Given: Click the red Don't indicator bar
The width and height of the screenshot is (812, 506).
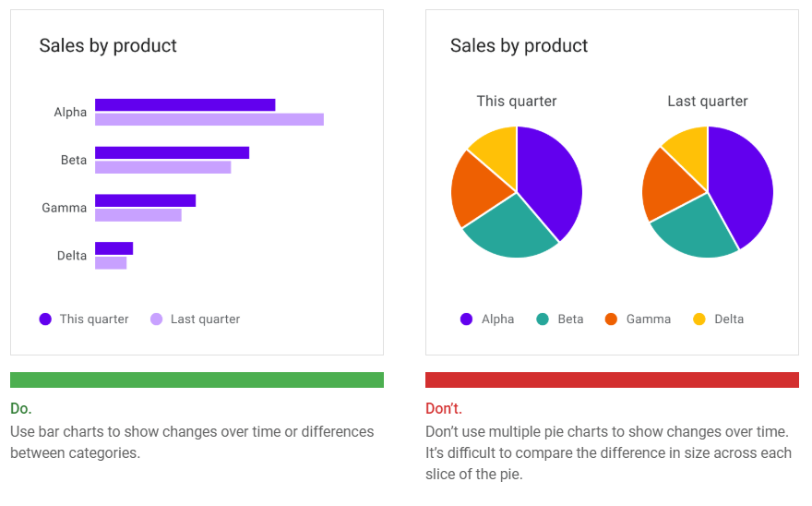Looking at the screenshot, I should pyautogui.click(x=612, y=379).
